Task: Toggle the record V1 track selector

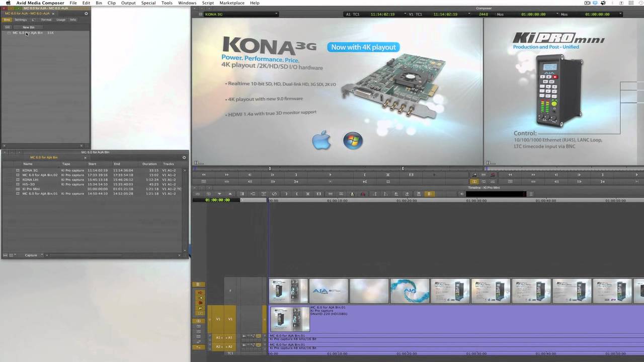Action: [x=230, y=319]
